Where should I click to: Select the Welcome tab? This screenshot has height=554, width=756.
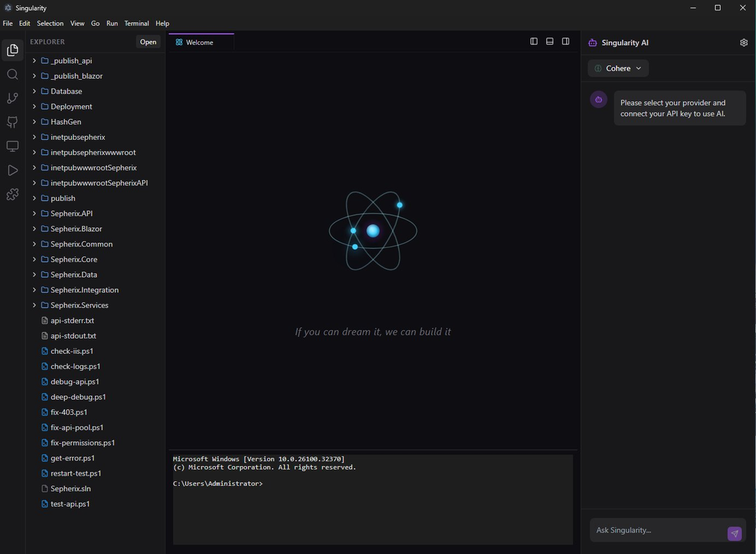(200, 42)
